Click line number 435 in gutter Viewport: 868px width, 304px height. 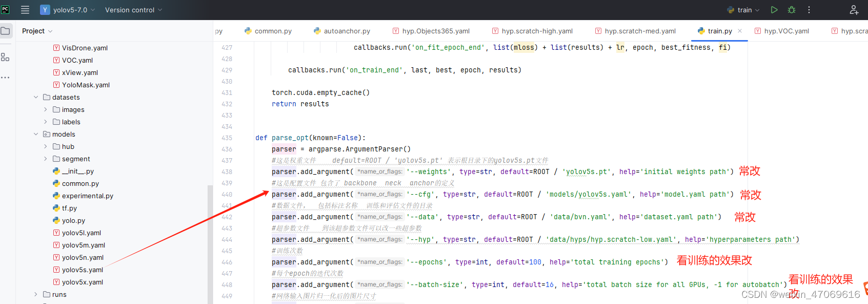[227, 138]
